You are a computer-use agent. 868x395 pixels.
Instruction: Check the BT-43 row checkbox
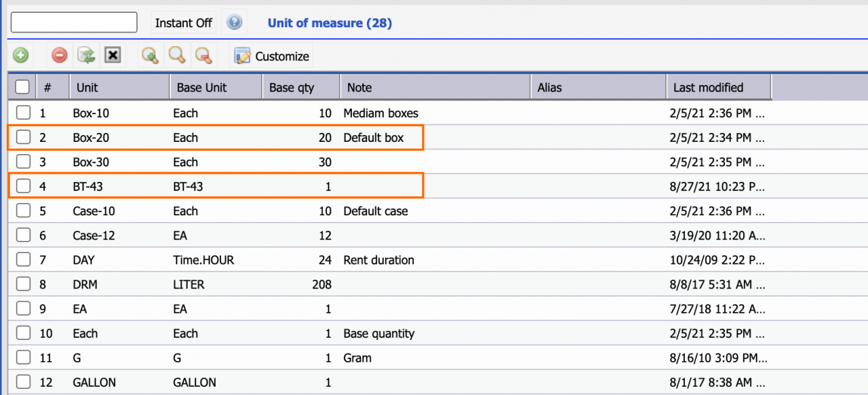[24, 186]
